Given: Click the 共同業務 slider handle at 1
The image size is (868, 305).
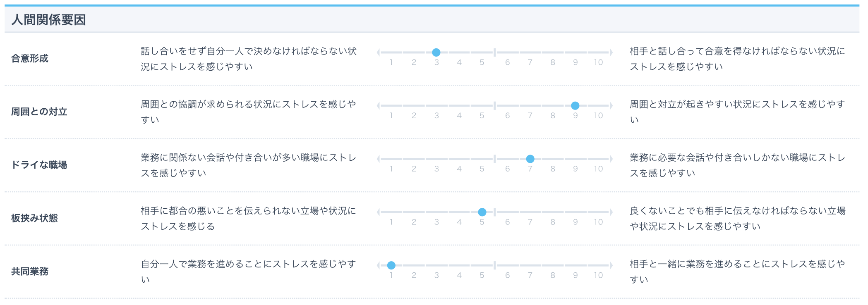Looking at the screenshot, I should coord(391,265).
